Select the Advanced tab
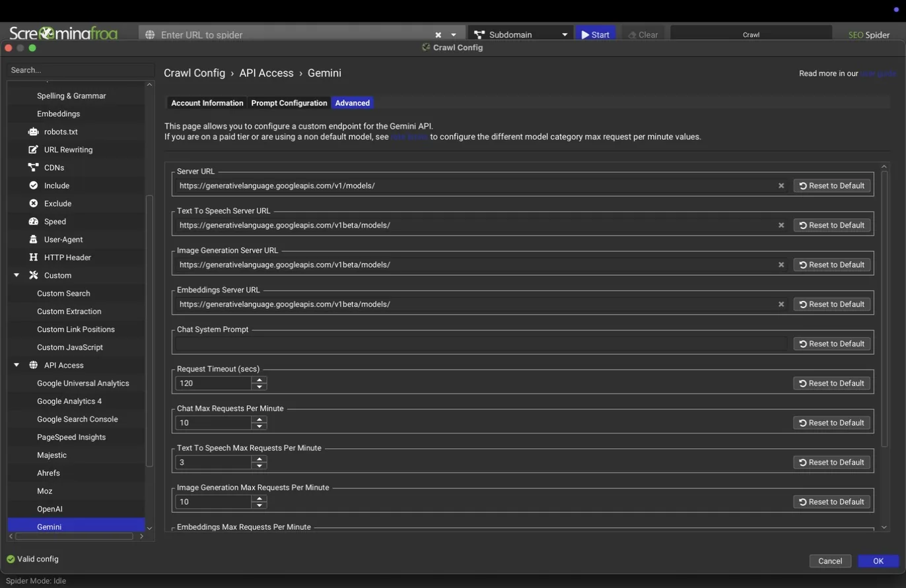The height and width of the screenshot is (588, 906). tap(352, 103)
